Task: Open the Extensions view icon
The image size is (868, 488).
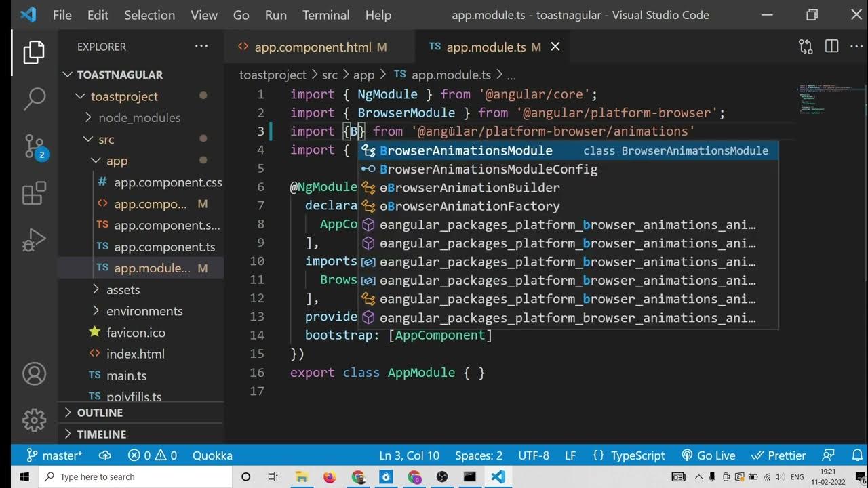Action: coord(34,193)
